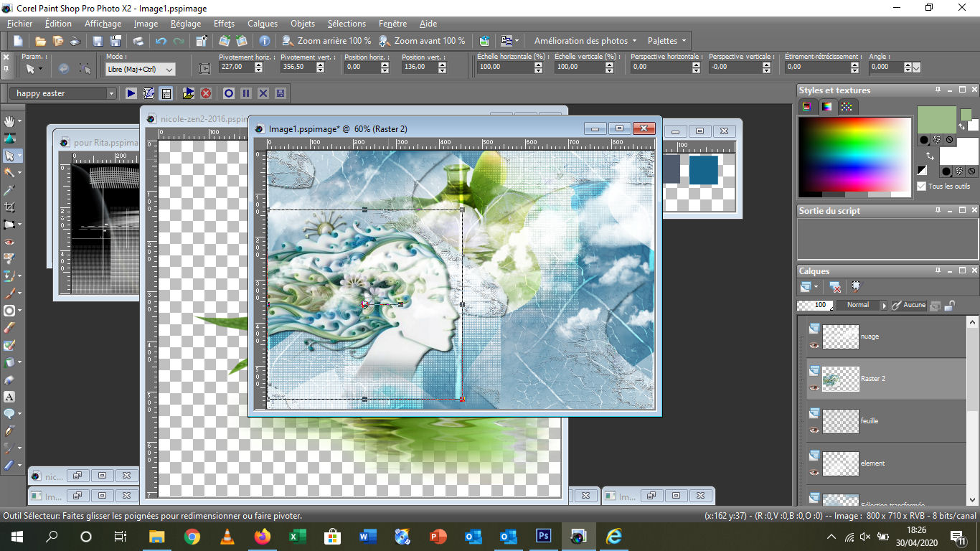Select the Crop tool

pos(9,207)
